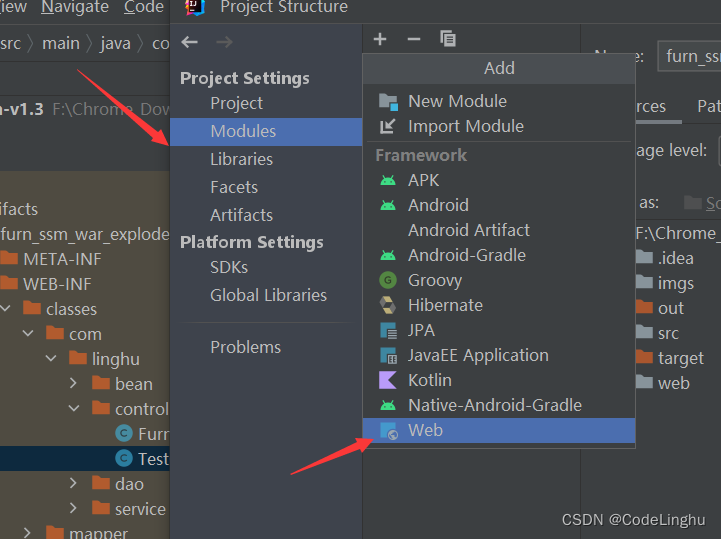Click the JavaEE Application entry
The width and height of the screenshot is (721, 539).
pos(478,355)
